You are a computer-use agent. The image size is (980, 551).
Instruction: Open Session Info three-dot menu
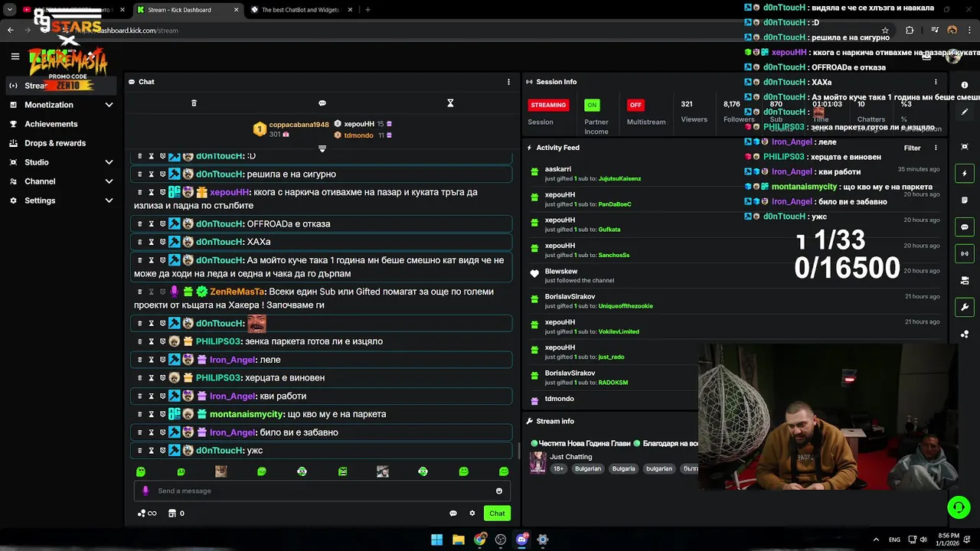936,82
